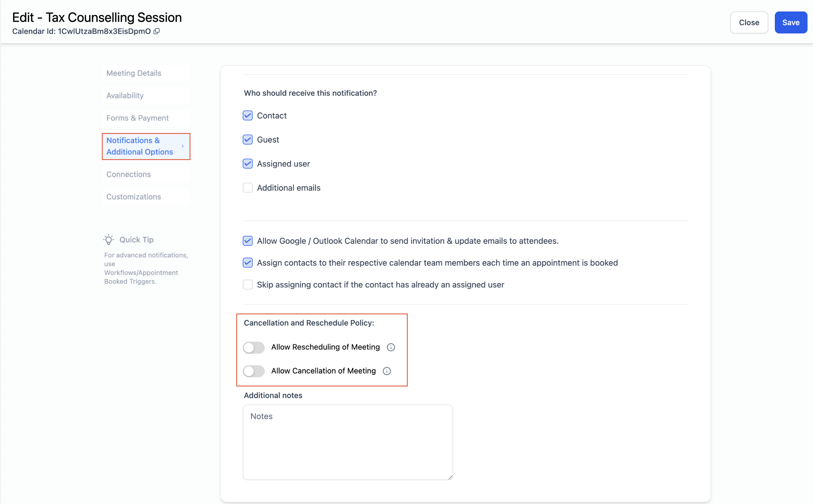Uncheck the Guest notification checkbox
This screenshot has height=504, width=813.
(x=248, y=140)
